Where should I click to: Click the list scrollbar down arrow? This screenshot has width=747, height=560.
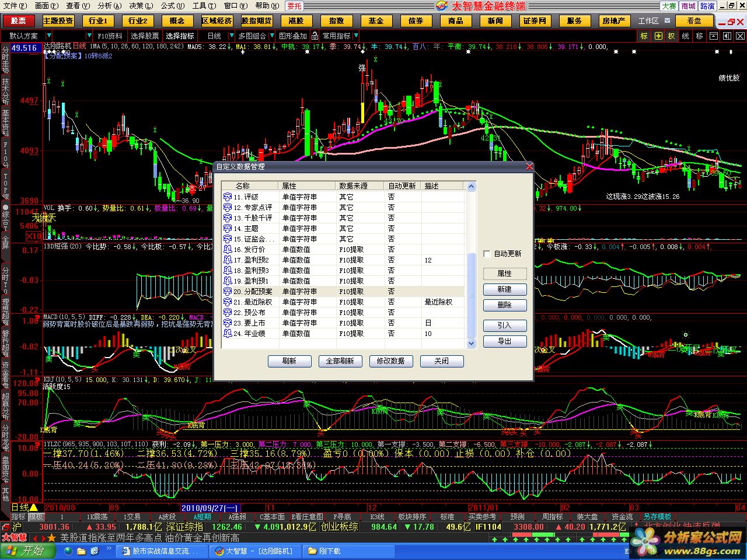pos(472,344)
